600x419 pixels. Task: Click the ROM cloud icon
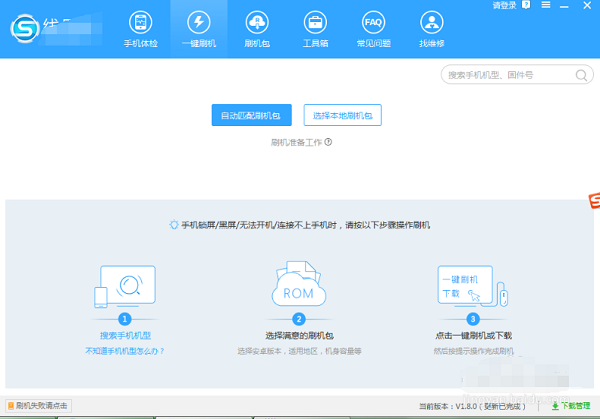point(299,288)
